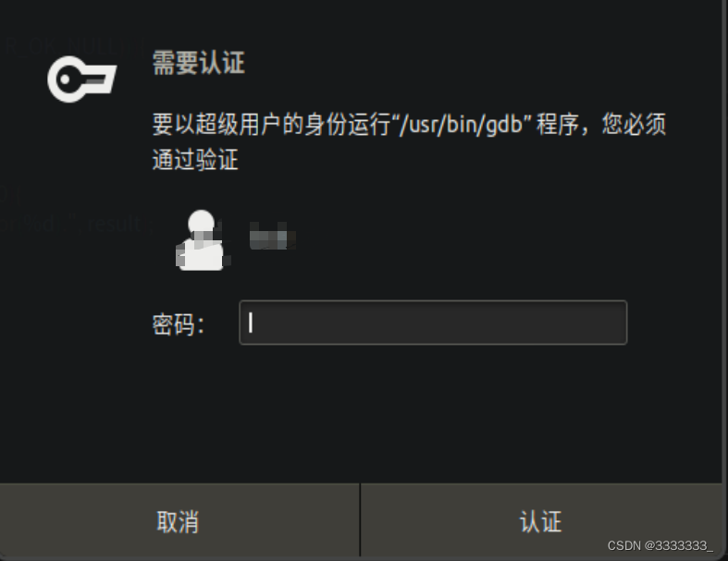This screenshot has height=561, width=728.
Task: Click the CSDN @3333333_ watermark
Action: 660,545
